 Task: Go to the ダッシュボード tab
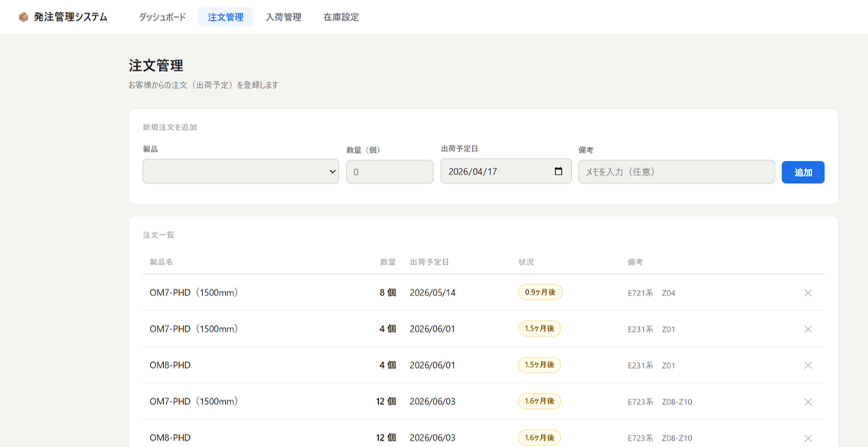pos(162,17)
